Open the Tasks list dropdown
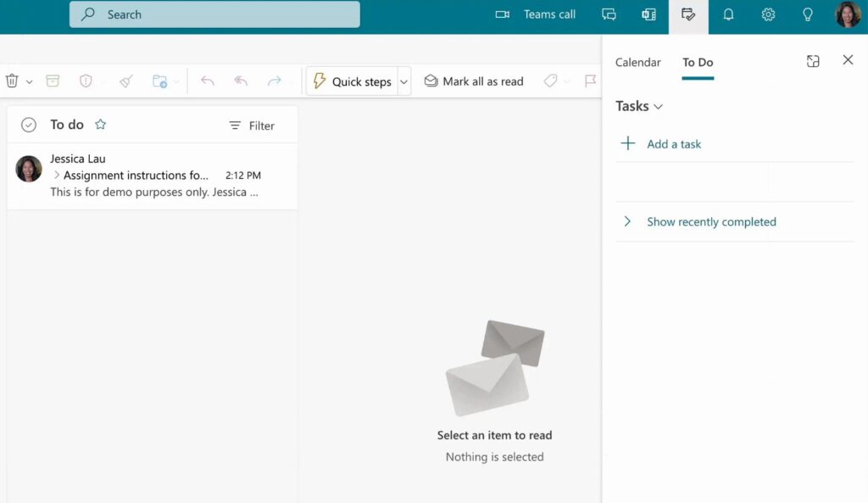Viewport: 868px width, 503px height. [639, 106]
